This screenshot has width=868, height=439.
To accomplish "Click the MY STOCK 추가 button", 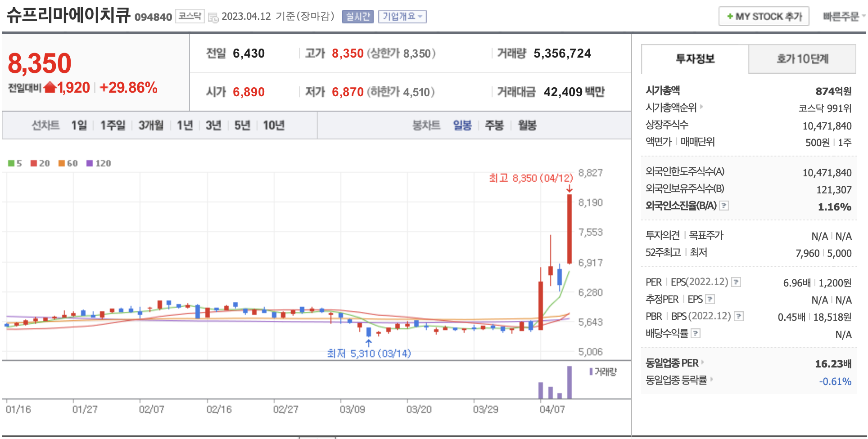I will 764,17.
